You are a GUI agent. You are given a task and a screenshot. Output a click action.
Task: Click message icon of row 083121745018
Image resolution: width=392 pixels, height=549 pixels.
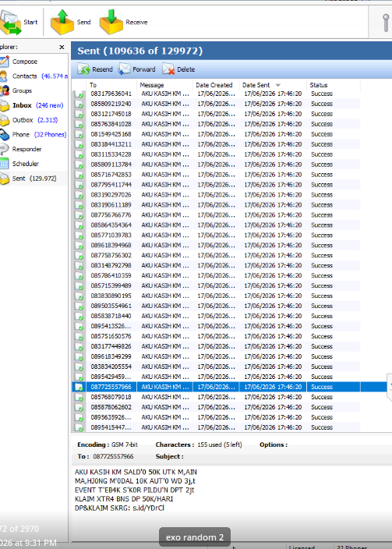79,114
